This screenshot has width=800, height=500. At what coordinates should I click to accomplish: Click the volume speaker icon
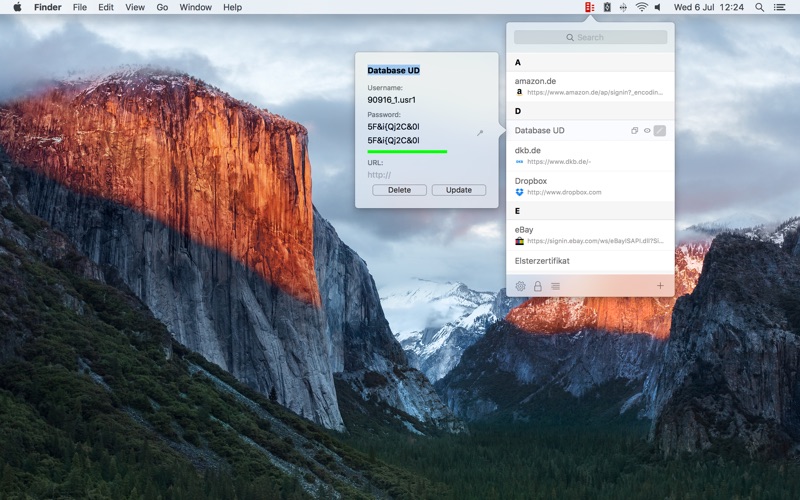(658, 7)
